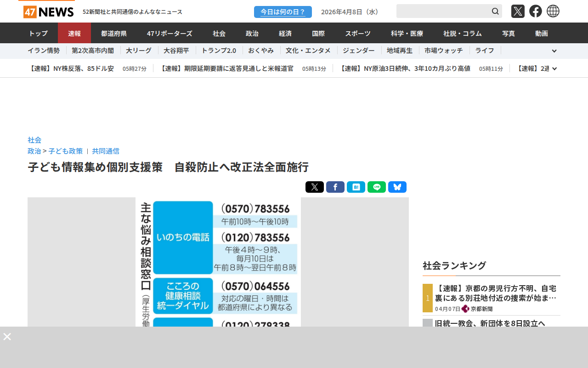Image resolution: width=588 pixels, height=368 pixels.
Task: Open the 速報 tab
Action: click(74, 33)
